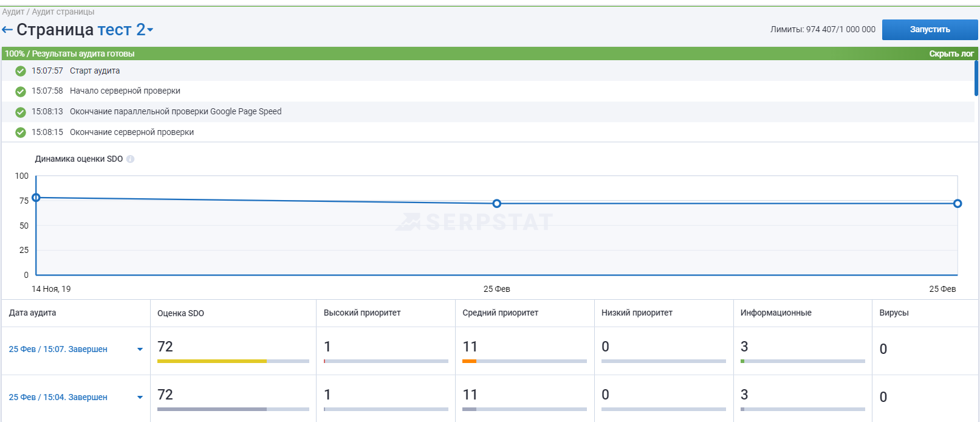The image size is (980, 422).
Task: Click the back arrow icon beside Страница
Action: 7,30
